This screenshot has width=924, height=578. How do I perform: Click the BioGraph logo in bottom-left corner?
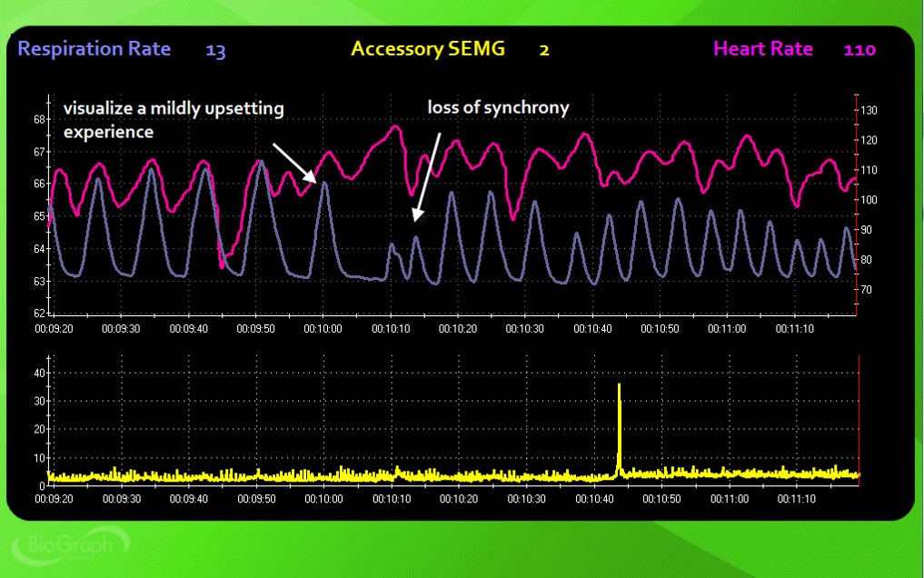pos(62,545)
